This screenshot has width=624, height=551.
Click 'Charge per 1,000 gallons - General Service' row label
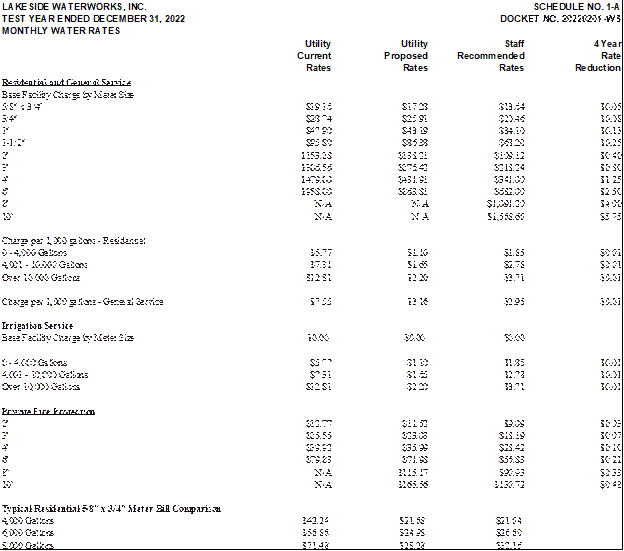pyautogui.click(x=82, y=302)
